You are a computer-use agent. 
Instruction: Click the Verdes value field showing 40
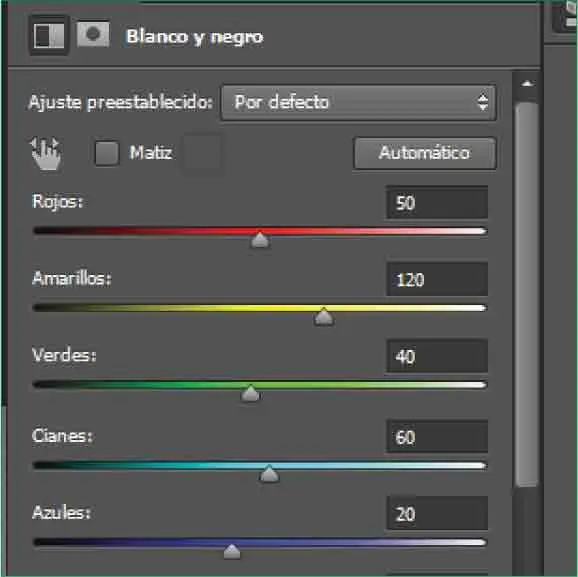tap(437, 356)
